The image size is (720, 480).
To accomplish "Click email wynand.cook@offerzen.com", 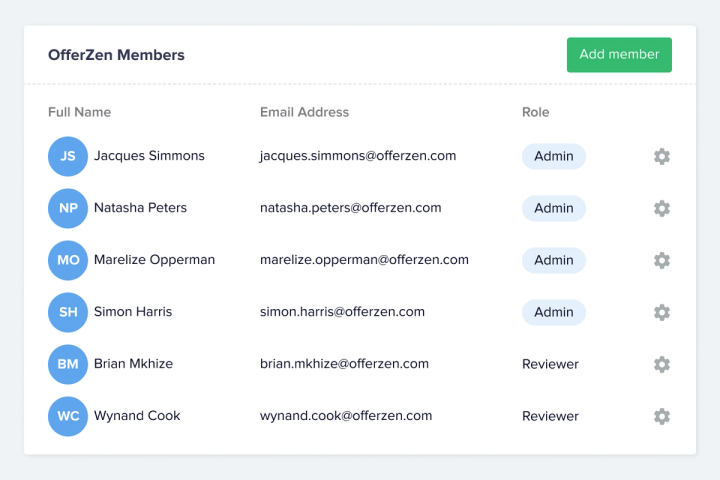I will (x=346, y=416).
